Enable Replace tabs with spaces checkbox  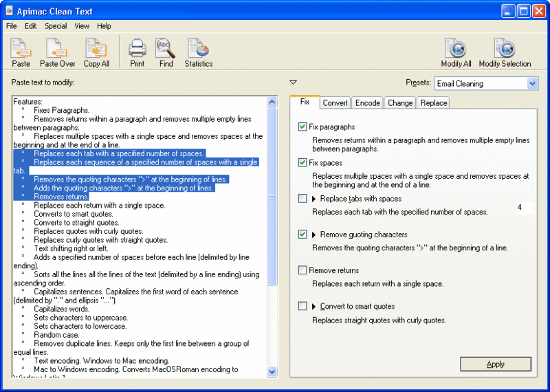point(302,199)
